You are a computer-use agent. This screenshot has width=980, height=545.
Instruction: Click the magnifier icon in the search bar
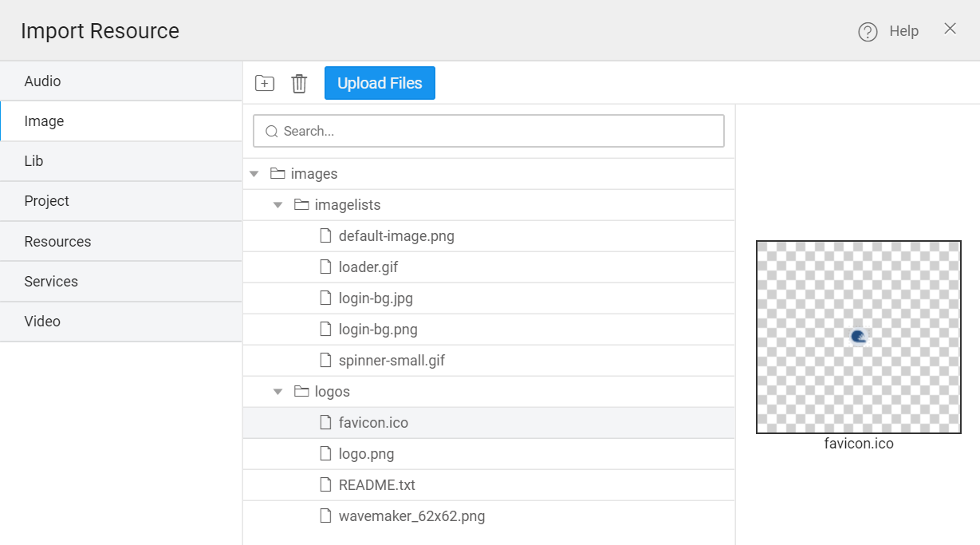point(272,131)
